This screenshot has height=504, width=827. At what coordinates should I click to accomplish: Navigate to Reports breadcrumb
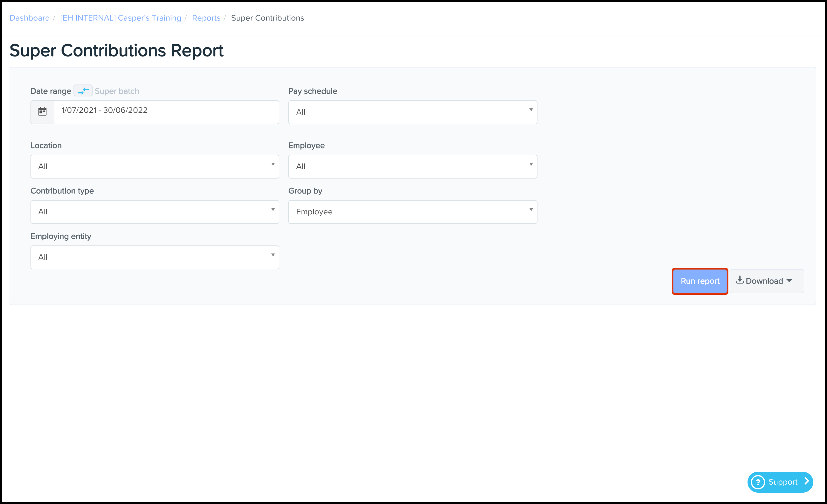click(x=206, y=18)
